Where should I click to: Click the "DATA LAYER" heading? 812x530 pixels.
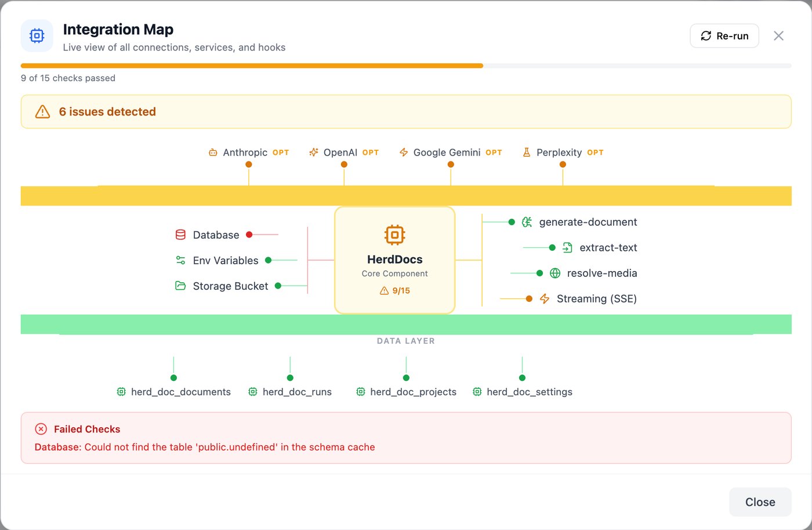[406, 341]
